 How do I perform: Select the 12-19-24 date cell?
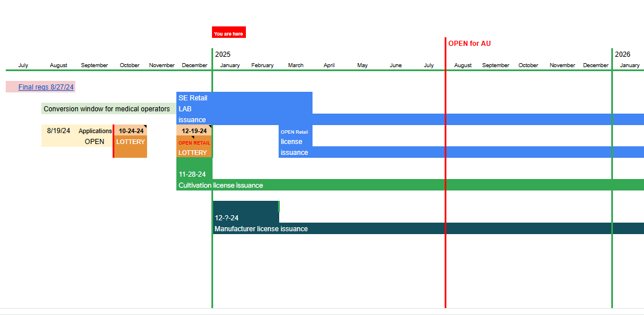click(x=194, y=131)
